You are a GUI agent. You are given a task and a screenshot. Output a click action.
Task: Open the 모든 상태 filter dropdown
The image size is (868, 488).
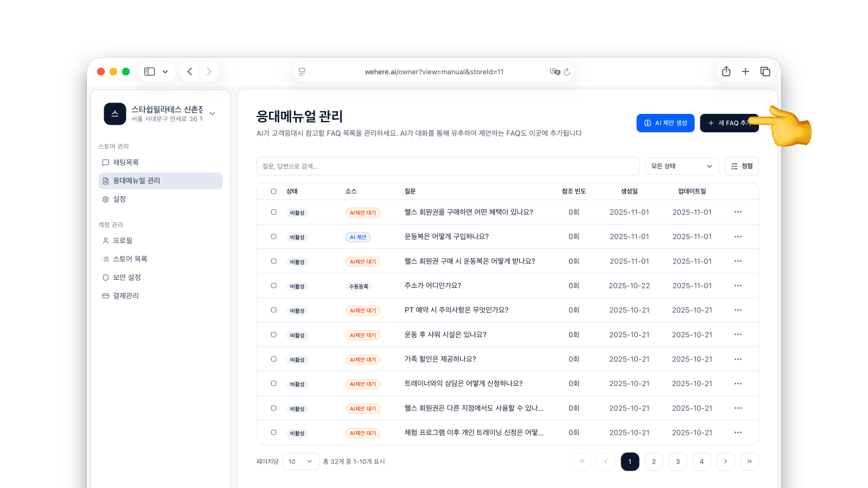682,166
